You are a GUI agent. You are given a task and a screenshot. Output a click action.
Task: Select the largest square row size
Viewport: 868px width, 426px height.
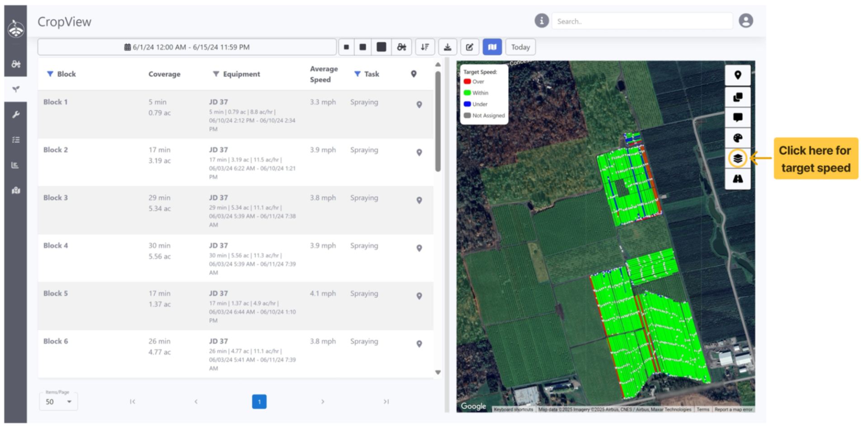[382, 47]
